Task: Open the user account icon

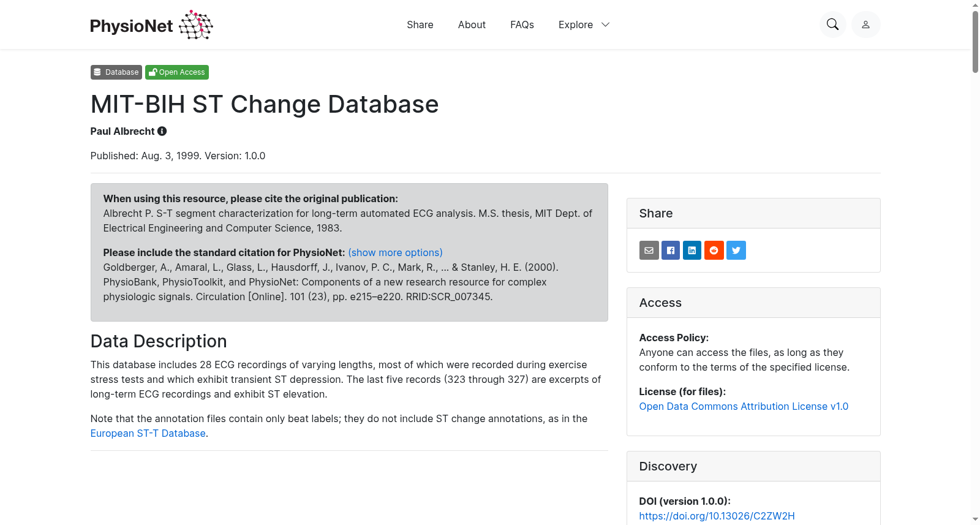Action: pos(865,25)
